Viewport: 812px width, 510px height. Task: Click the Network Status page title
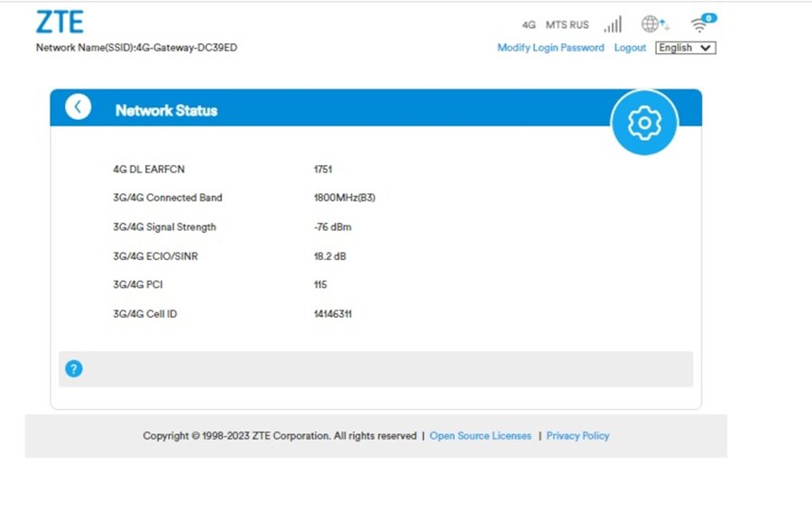point(166,110)
